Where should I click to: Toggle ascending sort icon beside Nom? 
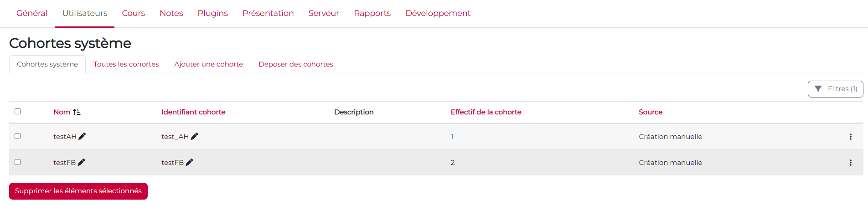pyautogui.click(x=77, y=112)
